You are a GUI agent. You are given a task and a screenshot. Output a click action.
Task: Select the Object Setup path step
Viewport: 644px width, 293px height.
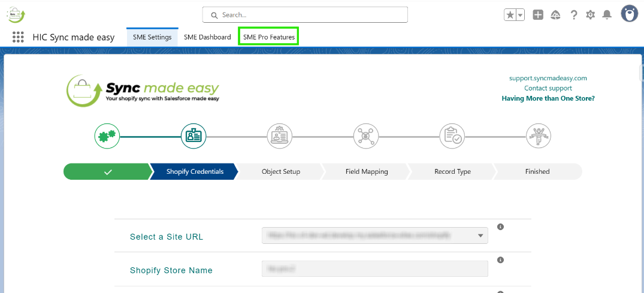pyautogui.click(x=280, y=172)
